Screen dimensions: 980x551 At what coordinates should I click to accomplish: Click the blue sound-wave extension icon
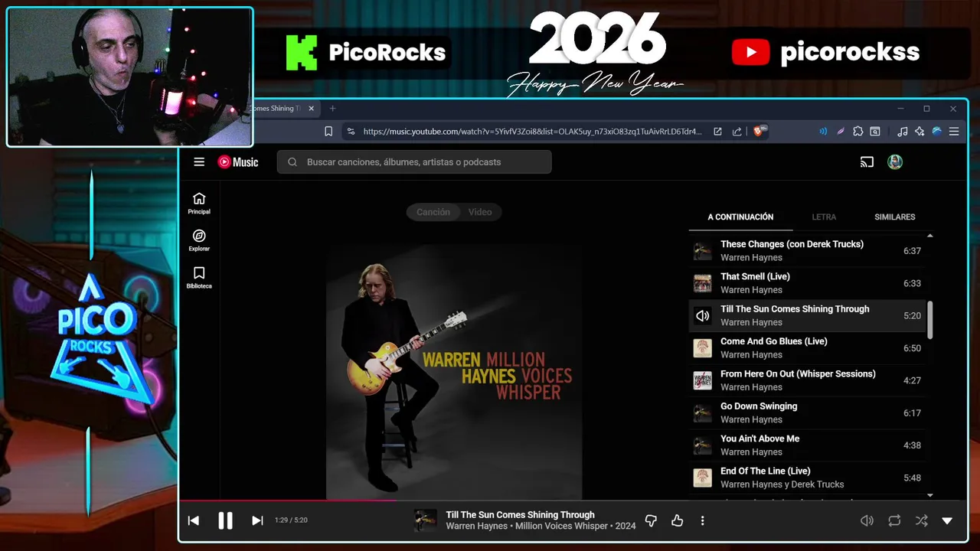tap(823, 132)
